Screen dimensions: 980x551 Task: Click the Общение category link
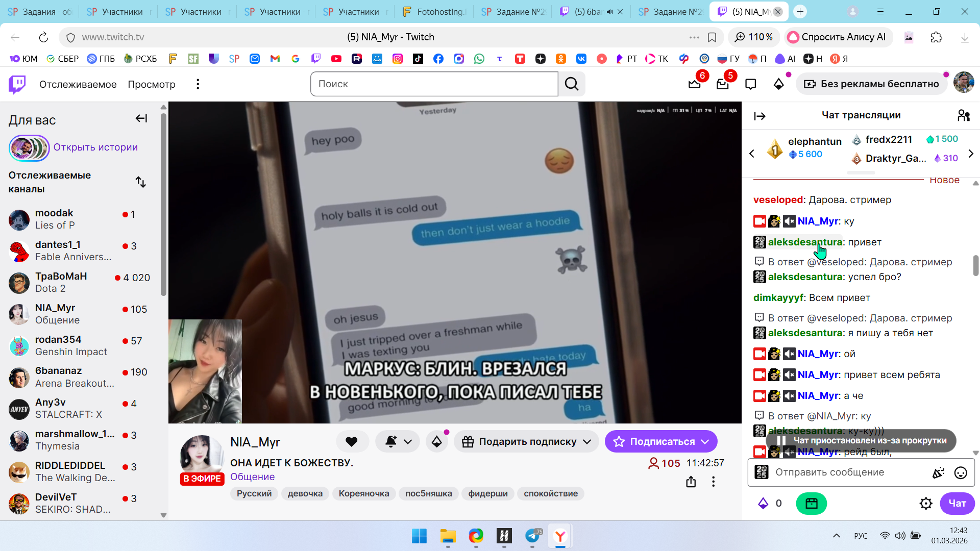point(252,477)
